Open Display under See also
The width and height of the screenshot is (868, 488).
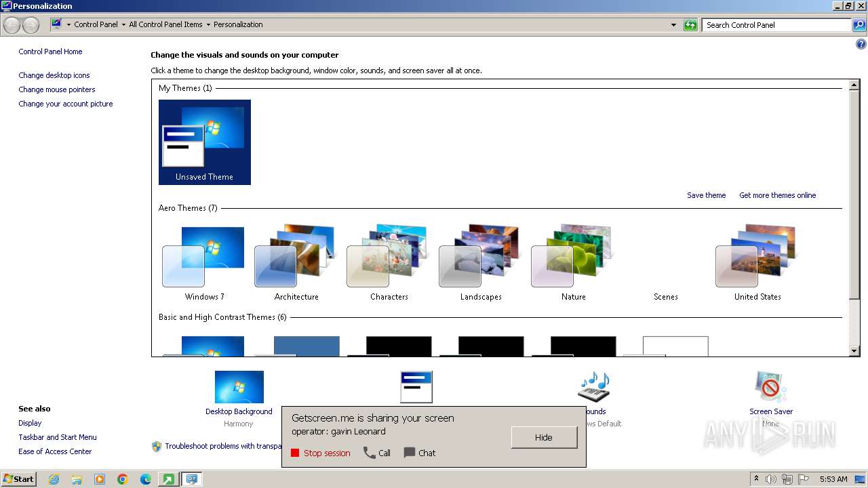pos(30,423)
